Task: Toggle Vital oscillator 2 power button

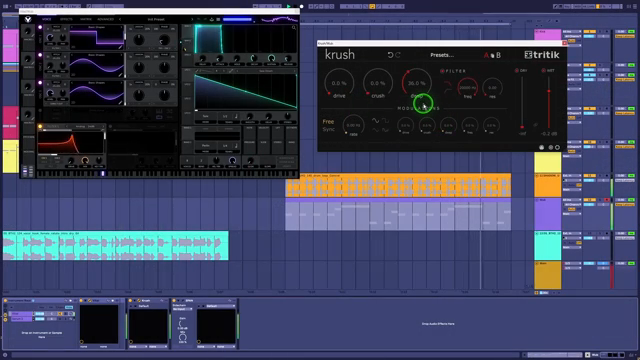Action: (40, 55)
